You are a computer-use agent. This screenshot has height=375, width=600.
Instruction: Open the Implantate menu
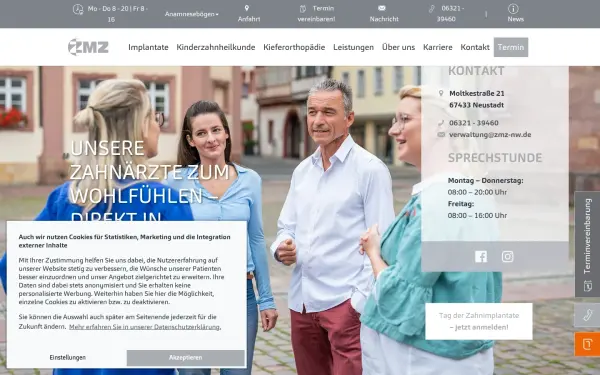tap(148, 47)
